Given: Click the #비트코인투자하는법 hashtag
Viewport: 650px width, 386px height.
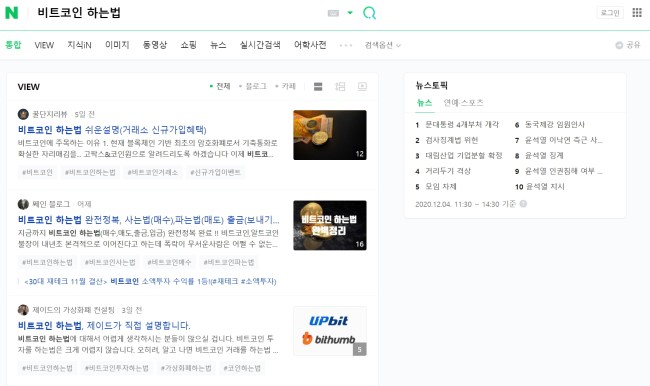Looking at the screenshot, I should (116, 368).
